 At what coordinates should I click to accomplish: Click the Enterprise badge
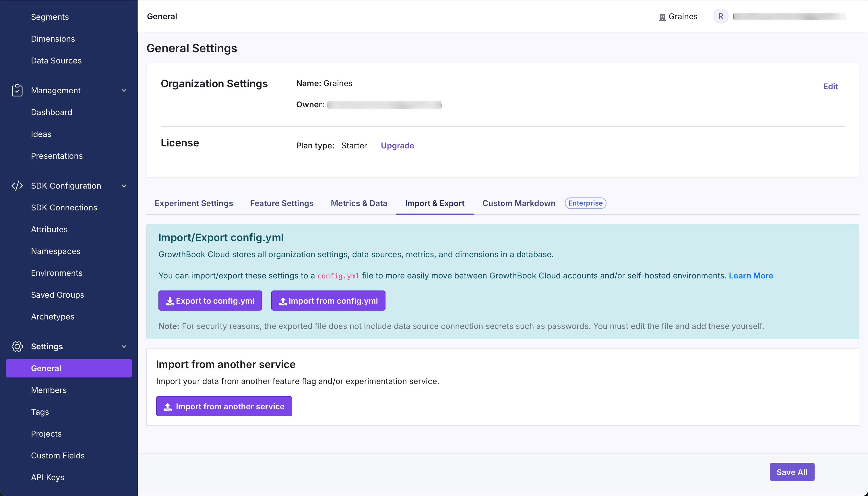tap(585, 203)
